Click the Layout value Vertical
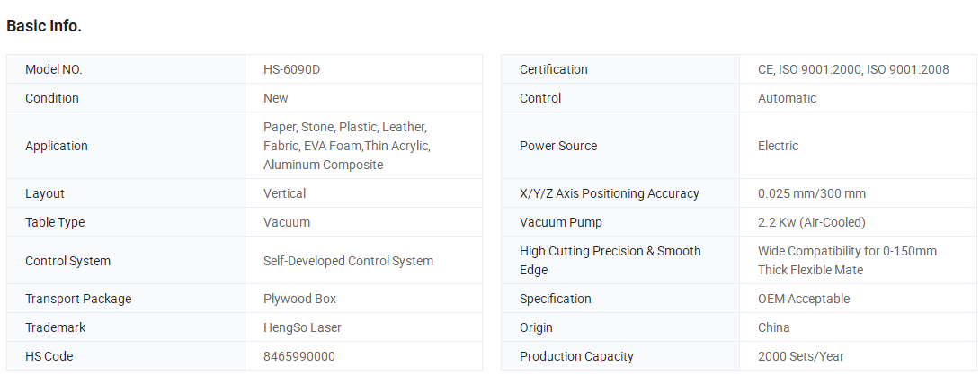This screenshot has width=980, height=376. point(284,193)
